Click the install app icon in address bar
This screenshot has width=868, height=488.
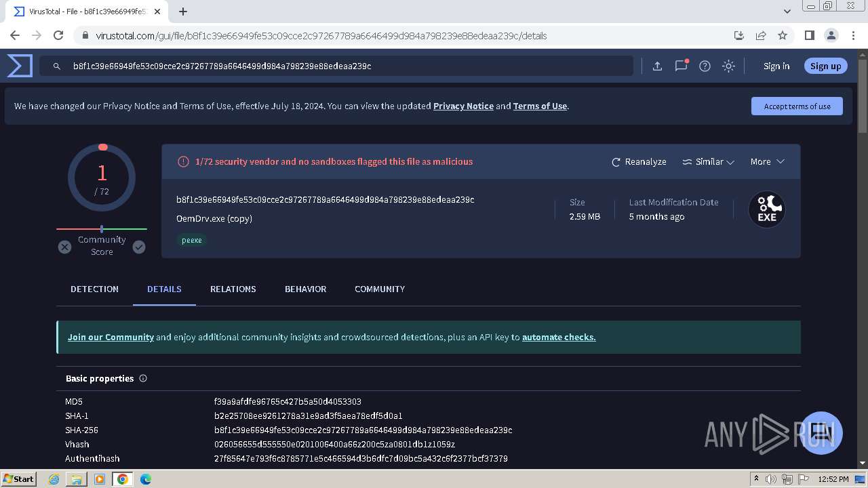pyautogui.click(x=739, y=35)
